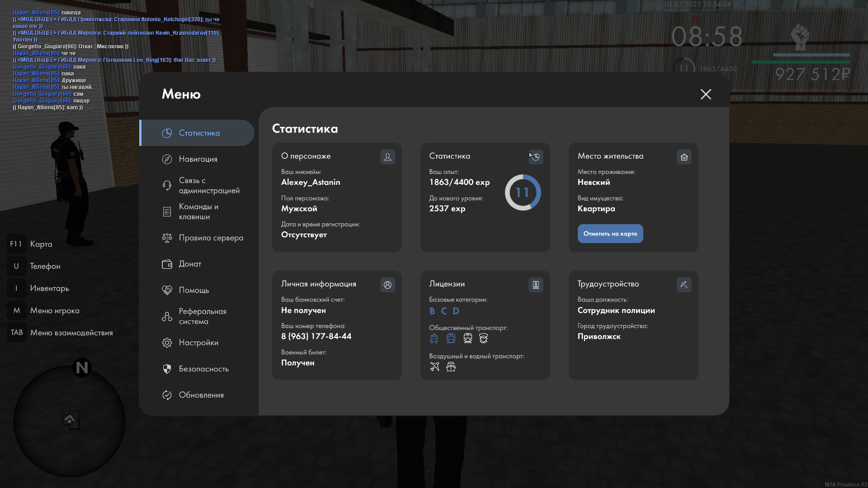868x488 pixels.
Task: Click the document icon in Лицензии card
Action: tap(536, 285)
